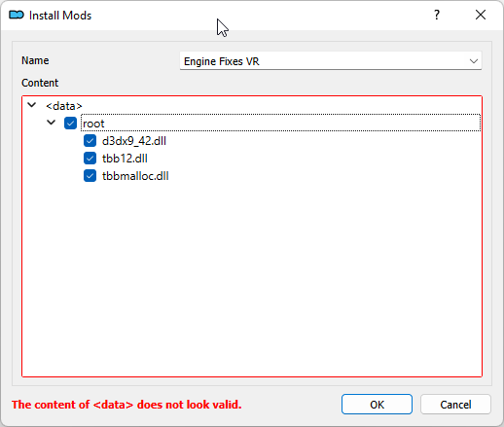The height and width of the screenshot is (427, 504).
Task: Select the root folder label
Action: [93, 124]
